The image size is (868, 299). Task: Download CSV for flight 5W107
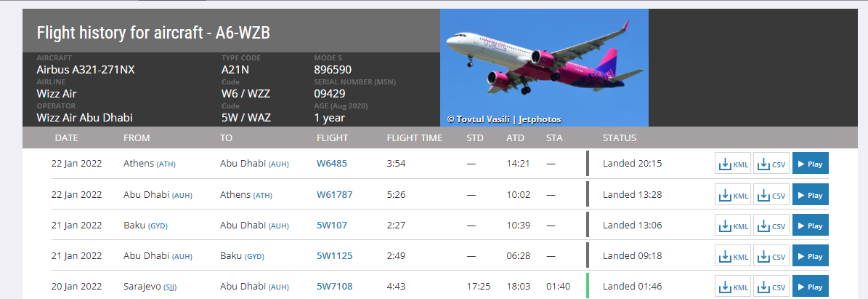tap(771, 226)
